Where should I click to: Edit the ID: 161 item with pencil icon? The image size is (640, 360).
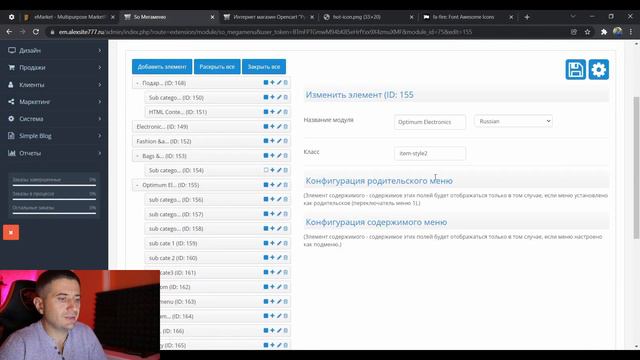(279, 272)
